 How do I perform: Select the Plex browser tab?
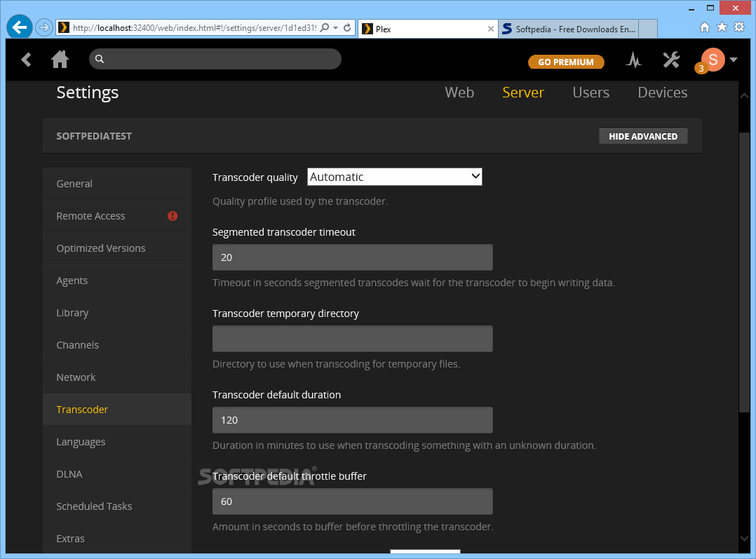[428, 29]
